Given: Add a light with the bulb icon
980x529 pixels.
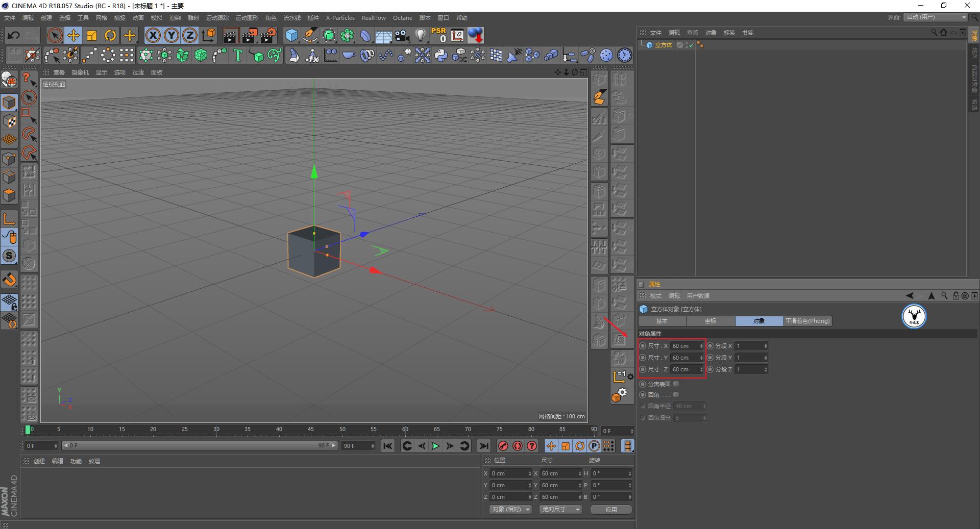Looking at the screenshot, I should (420, 35).
